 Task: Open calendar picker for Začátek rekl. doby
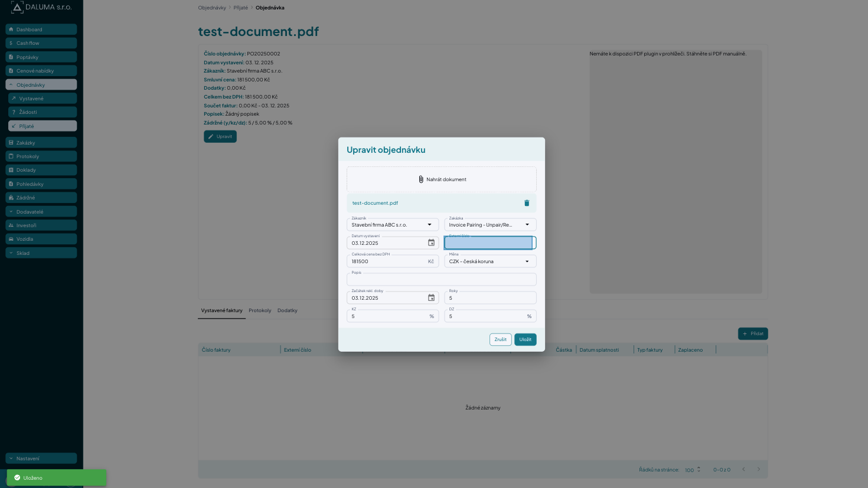click(431, 298)
